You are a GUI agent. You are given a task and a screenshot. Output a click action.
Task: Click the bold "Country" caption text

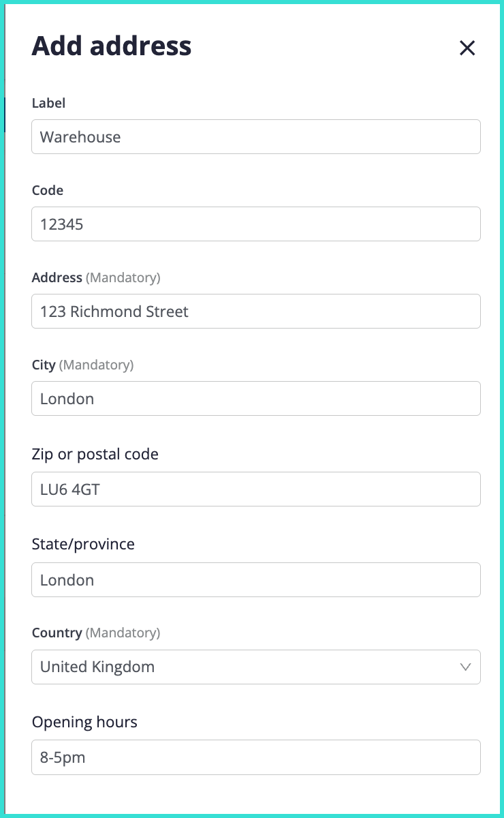pyautogui.click(x=57, y=633)
